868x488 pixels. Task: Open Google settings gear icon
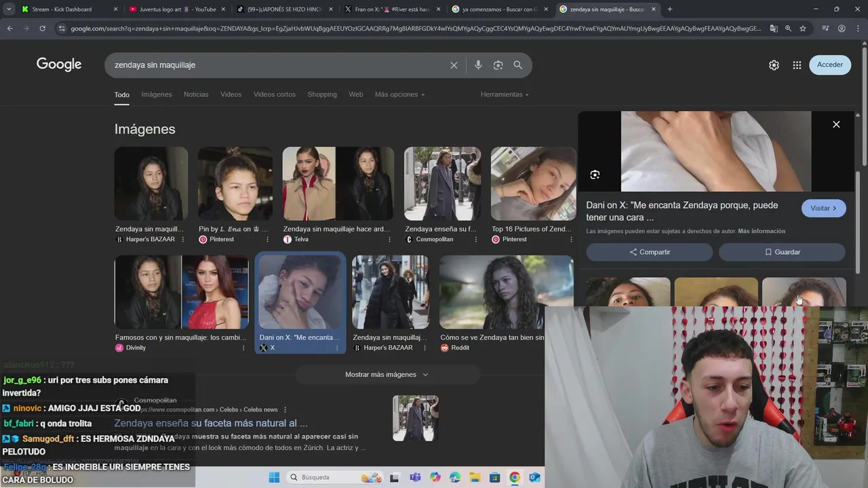pos(774,65)
